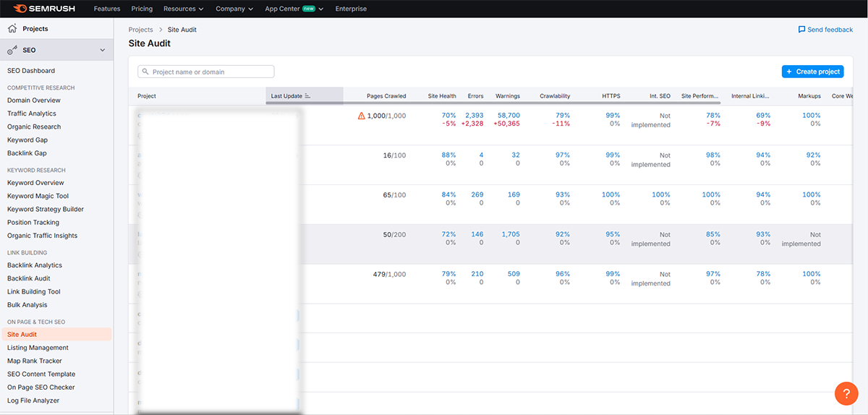Sort by Crawlability column header
The height and width of the screenshot is (415, 868).
tap(555, 95)
